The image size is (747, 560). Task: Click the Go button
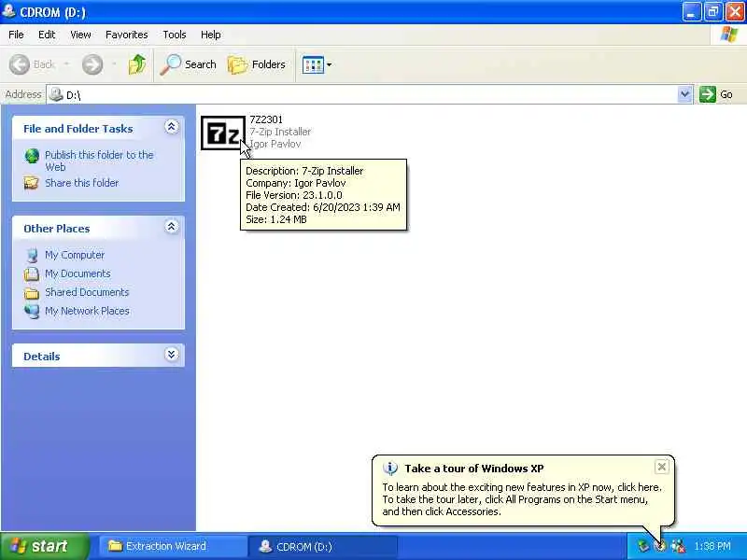[716, 94]
